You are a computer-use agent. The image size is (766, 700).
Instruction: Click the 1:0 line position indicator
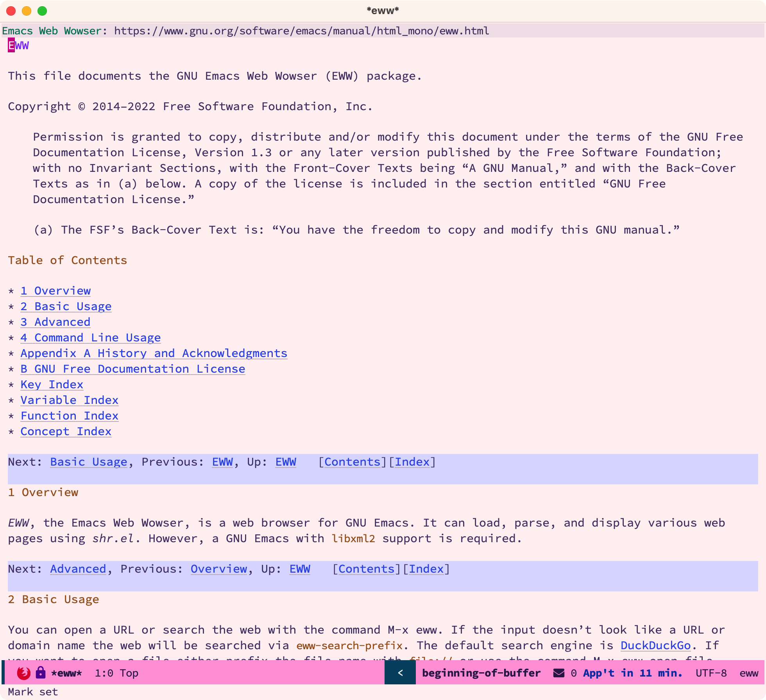click(104, 673)
